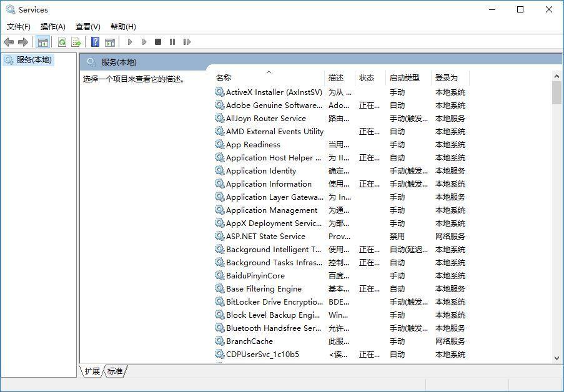Sort by the 状态 column header
This screenshot has width=564, height=392.
point(370,77)
